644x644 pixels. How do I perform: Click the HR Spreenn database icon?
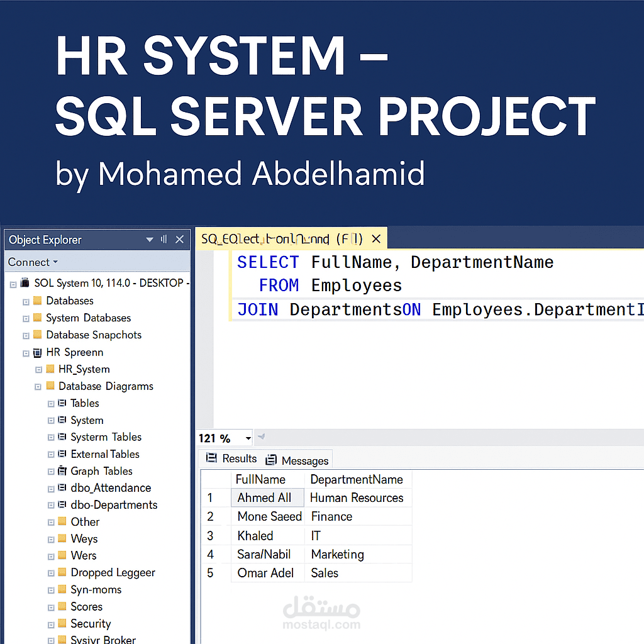coord(37,352)
